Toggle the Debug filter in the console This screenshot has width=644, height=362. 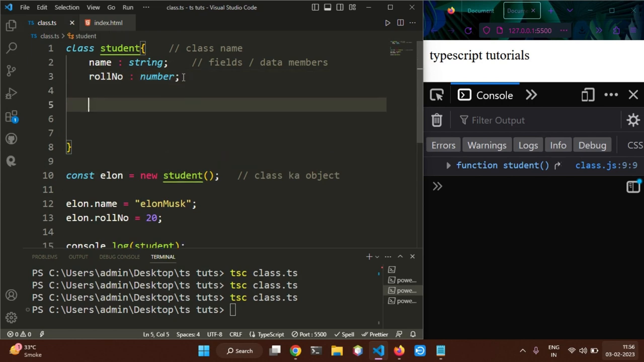(592, 145)
